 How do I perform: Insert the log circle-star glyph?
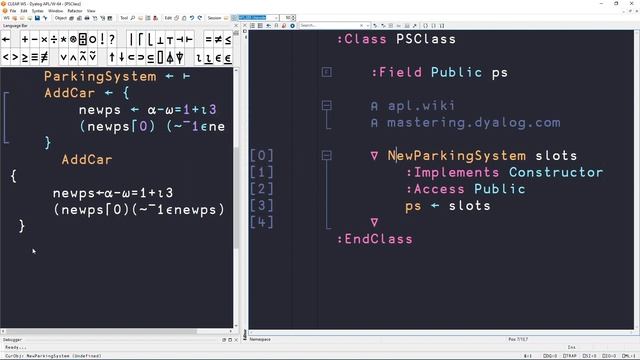point(73,40)
